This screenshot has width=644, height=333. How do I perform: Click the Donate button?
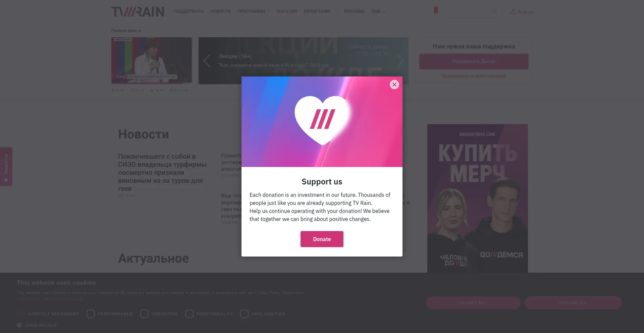pyautogui.click(x=322, y=239)
